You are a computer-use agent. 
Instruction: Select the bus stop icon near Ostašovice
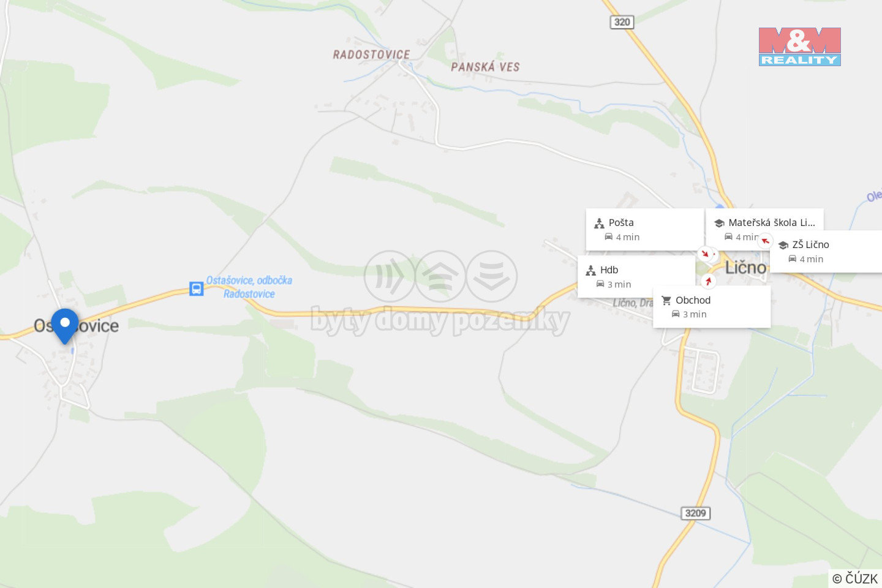pyautogui.click(x=196, y=288)
